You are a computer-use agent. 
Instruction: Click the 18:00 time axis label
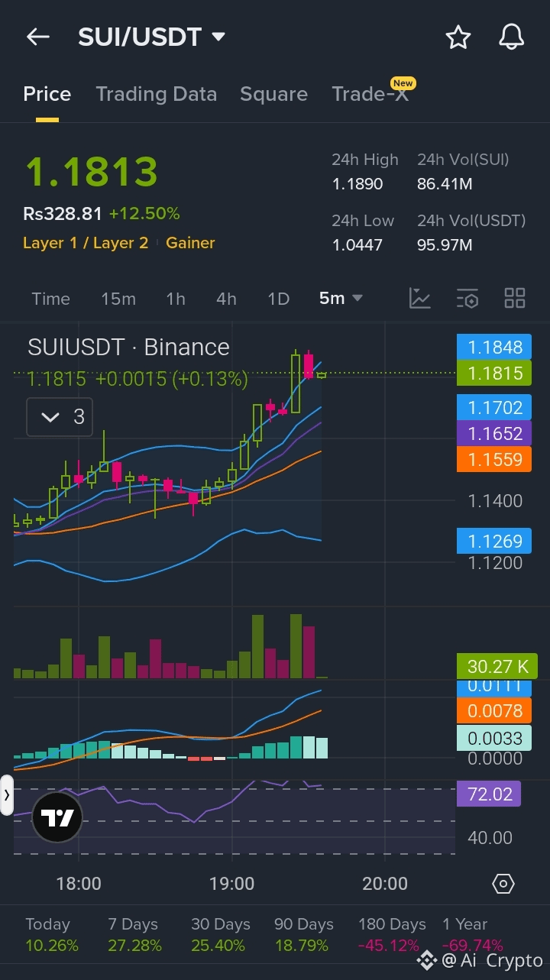(79, 884)
